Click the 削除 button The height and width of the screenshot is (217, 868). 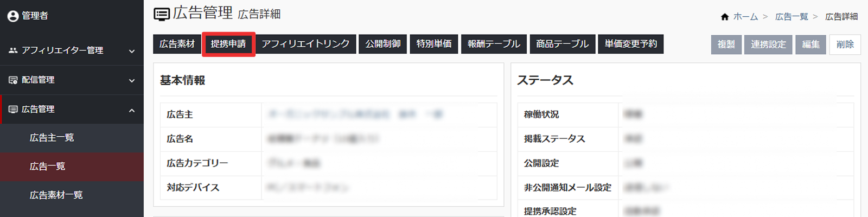tap(845, 44)
